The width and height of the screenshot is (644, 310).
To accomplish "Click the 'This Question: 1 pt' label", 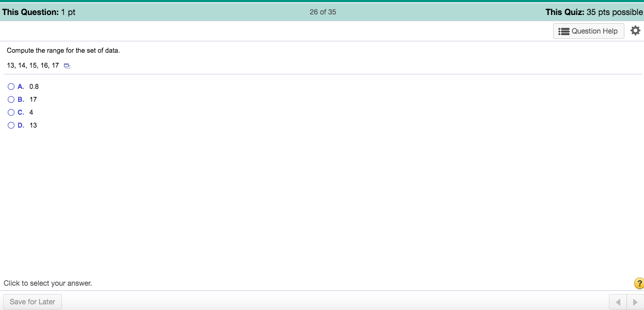I will coord(39,12).
